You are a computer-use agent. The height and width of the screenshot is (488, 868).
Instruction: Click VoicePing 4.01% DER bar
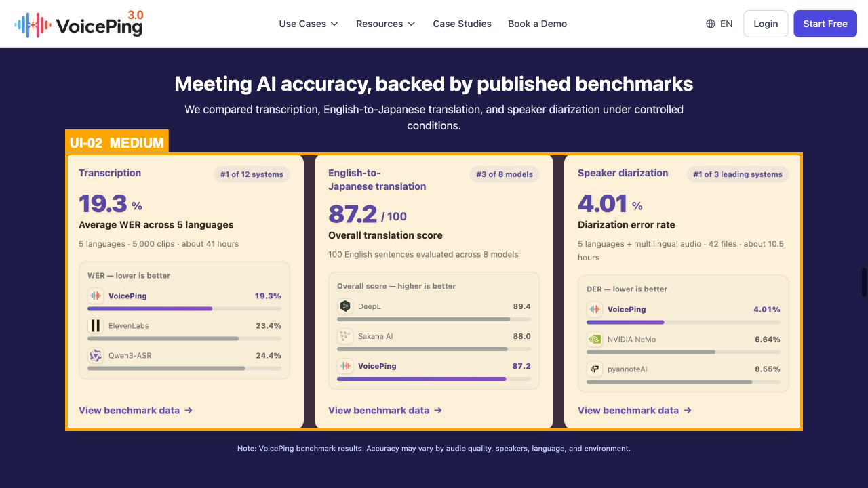point(684,322)
